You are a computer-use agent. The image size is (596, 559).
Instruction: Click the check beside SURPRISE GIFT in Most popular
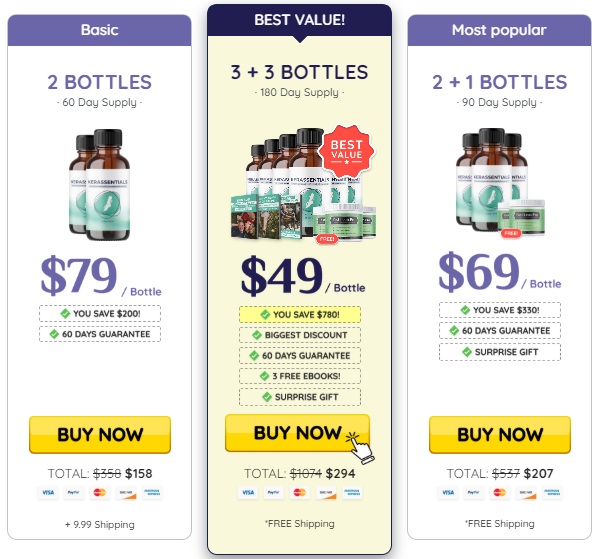[x=467, y=352]
